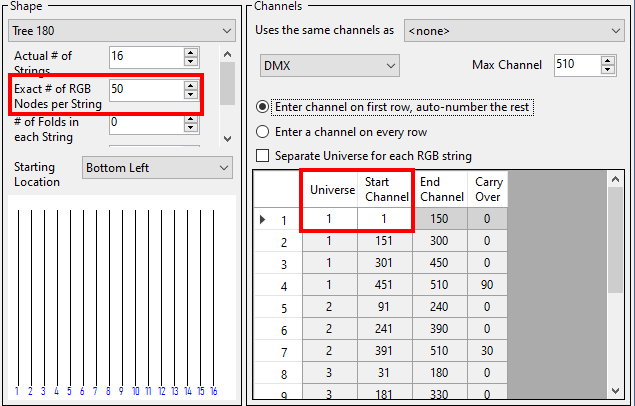Increase Actual # of Strings spinner

(192, 52)
